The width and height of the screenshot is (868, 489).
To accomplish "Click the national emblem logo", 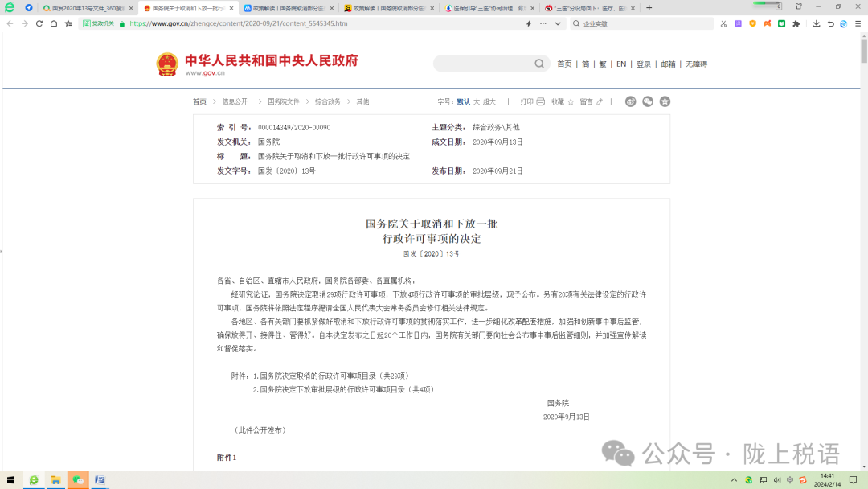I will click(167, 64).
